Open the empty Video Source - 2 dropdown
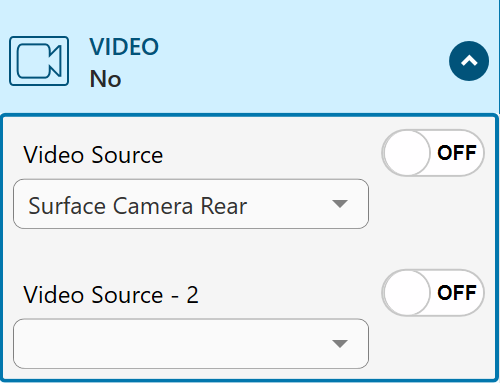The width and height of the screenshot is (500, 383). click(x=191, y=344)
